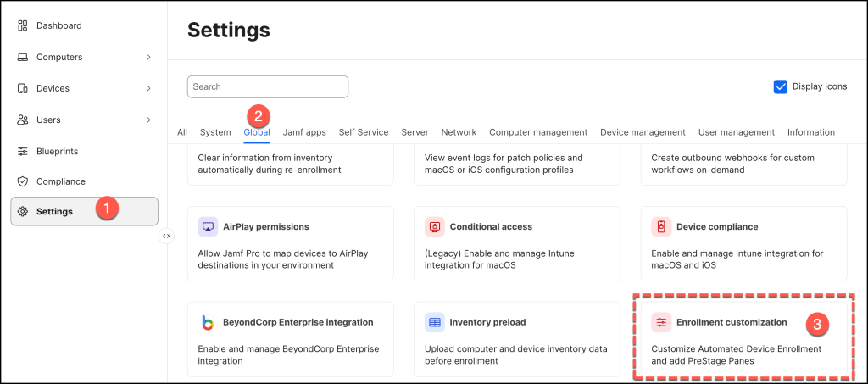Open the Enrollment customization title link
The height and width of the screenshot is (384, 868).
click(x=732, y=322)
